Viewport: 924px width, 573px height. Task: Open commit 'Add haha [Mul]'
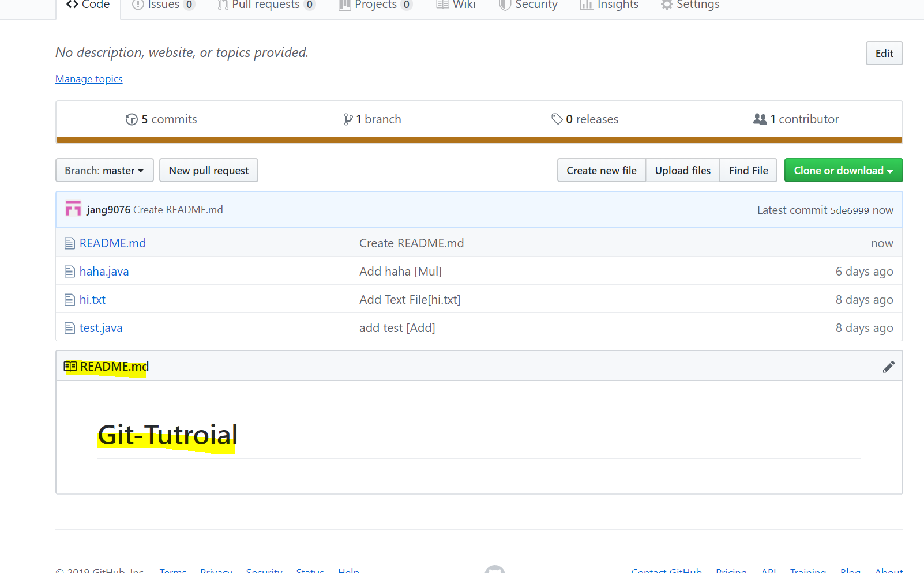point(400,272)
